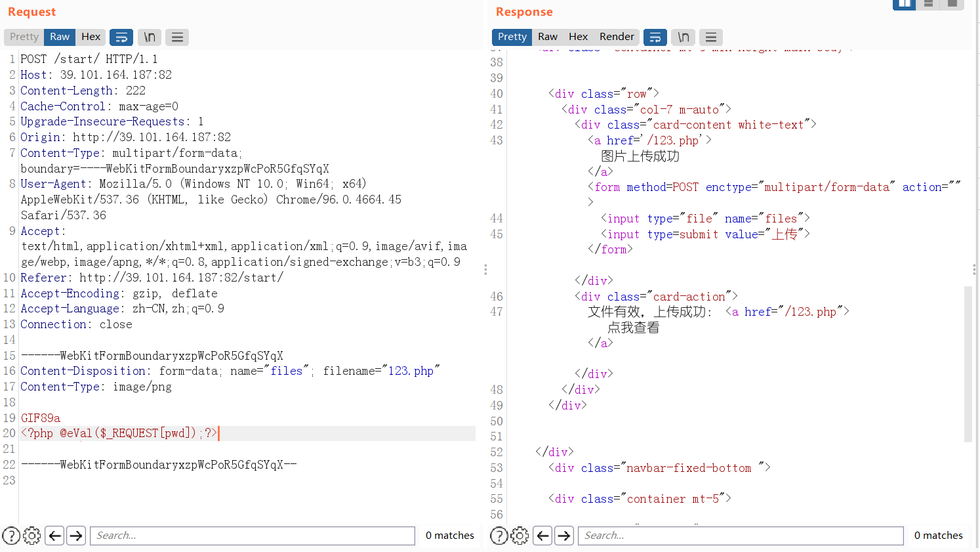Toggle non-printable characters \n in Request panel
Image resolution: width=980 pixels, height=552 pixels.
click(150, 37)
